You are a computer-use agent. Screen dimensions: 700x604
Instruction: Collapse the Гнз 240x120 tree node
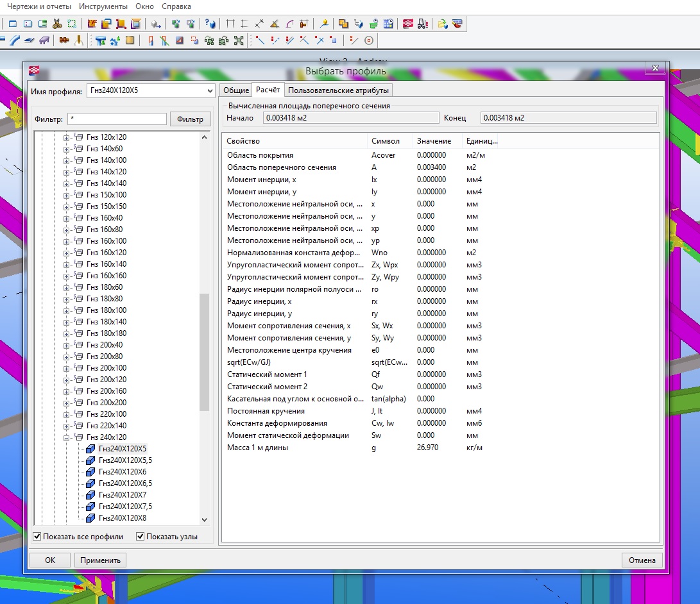click(66, 437)
